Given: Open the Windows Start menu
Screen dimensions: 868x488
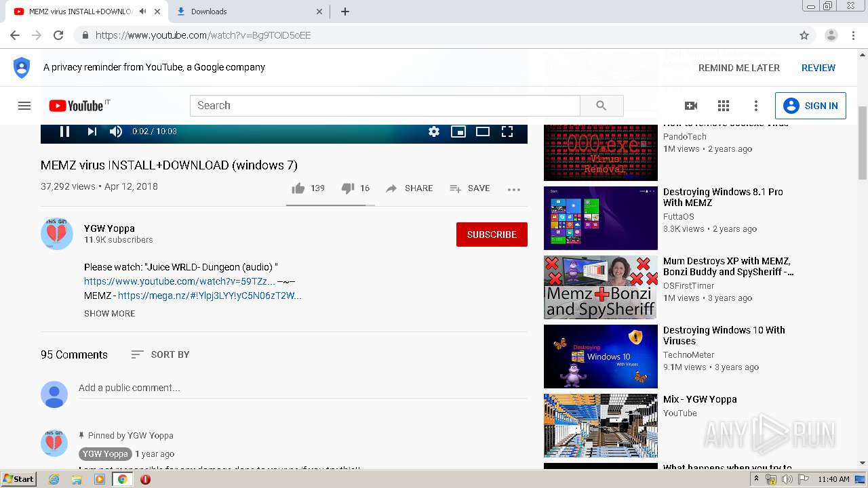Looking at the screenshot, I should [x=18, y=479].
